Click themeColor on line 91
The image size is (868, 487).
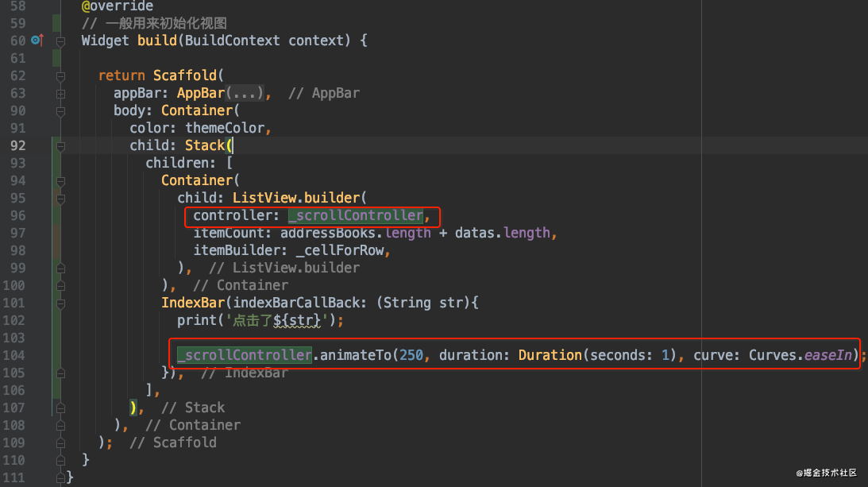pyautogui.click(x=225, y=128)
